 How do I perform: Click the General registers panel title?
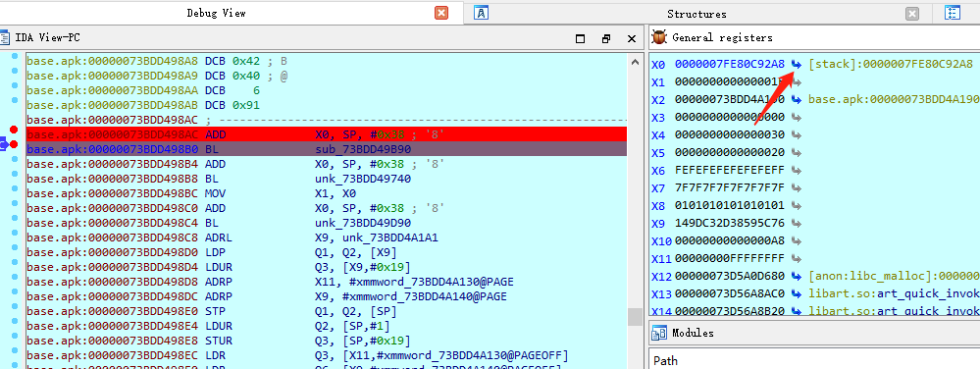coord(722,37)
